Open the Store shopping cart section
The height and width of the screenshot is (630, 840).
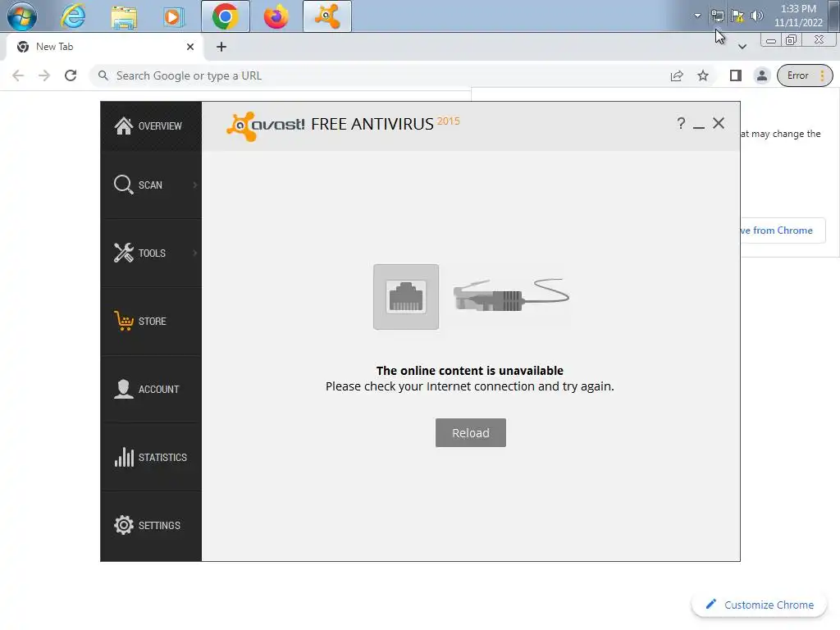pyautogui.click(x=151, y=321)
